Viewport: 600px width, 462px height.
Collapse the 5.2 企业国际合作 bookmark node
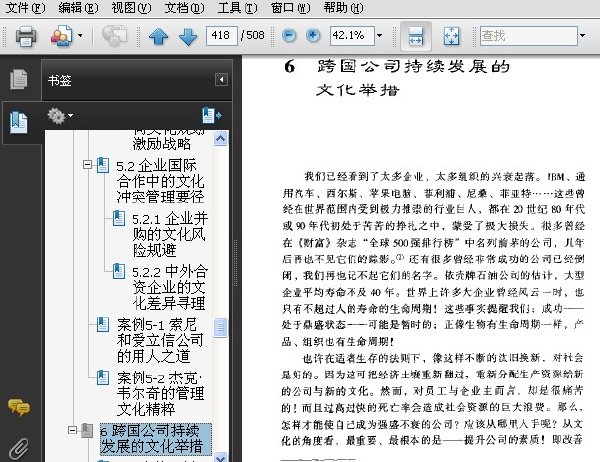(x=87, y=165)
